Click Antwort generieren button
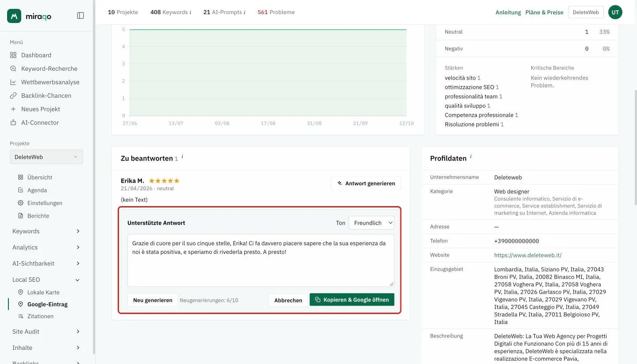Viewport: 637px width, 364px height. point(366,183)
